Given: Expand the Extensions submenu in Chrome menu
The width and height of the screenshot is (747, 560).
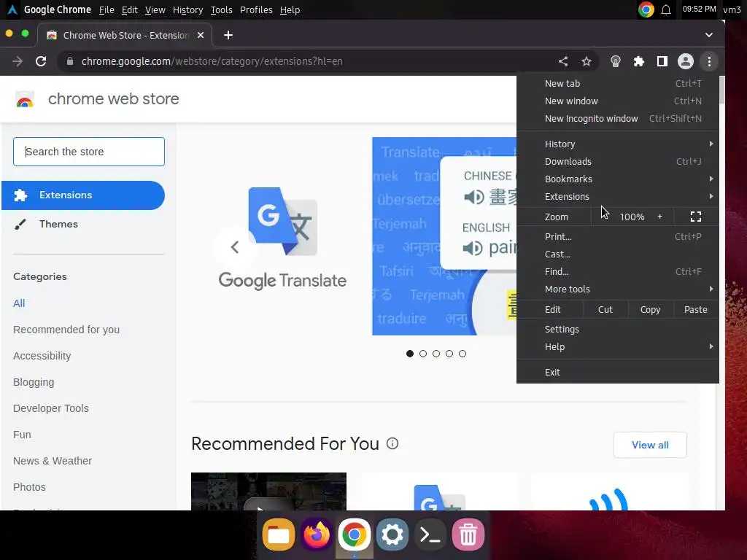Looking at the screenshot, I should point(617,197).
